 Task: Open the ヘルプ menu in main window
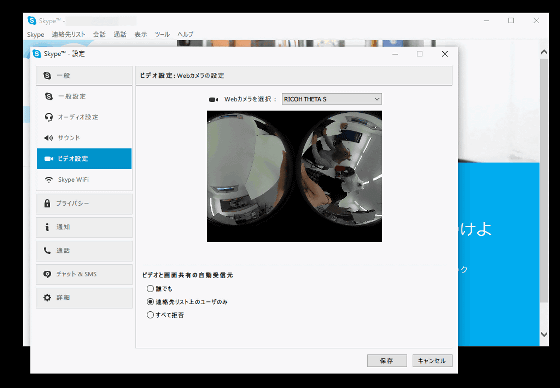point(185,34)
